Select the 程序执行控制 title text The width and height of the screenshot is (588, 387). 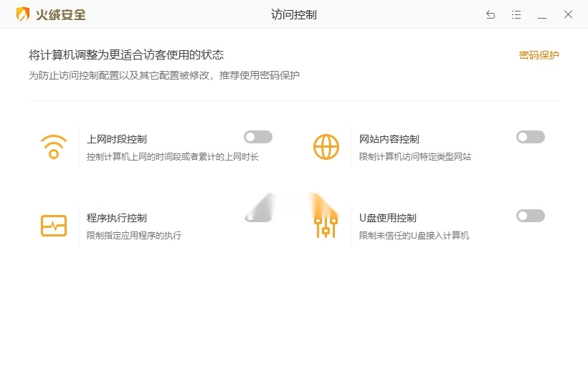click(x=117, y=218)
